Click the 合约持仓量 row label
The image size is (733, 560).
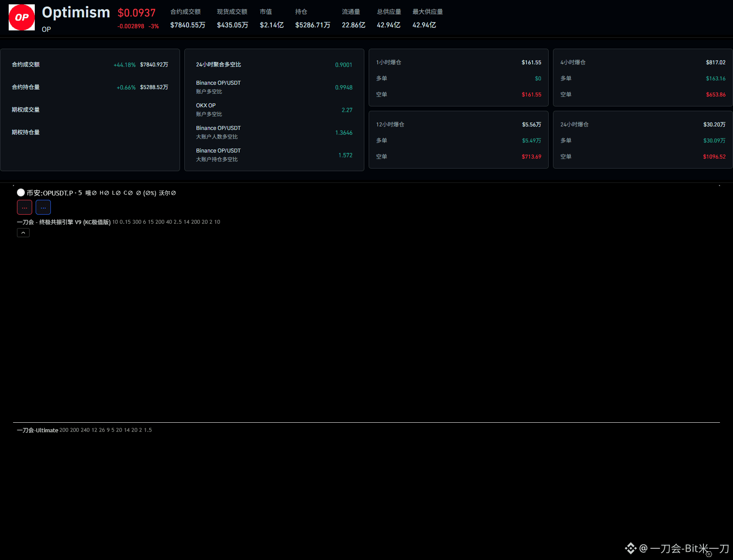(x=26, y=87)
